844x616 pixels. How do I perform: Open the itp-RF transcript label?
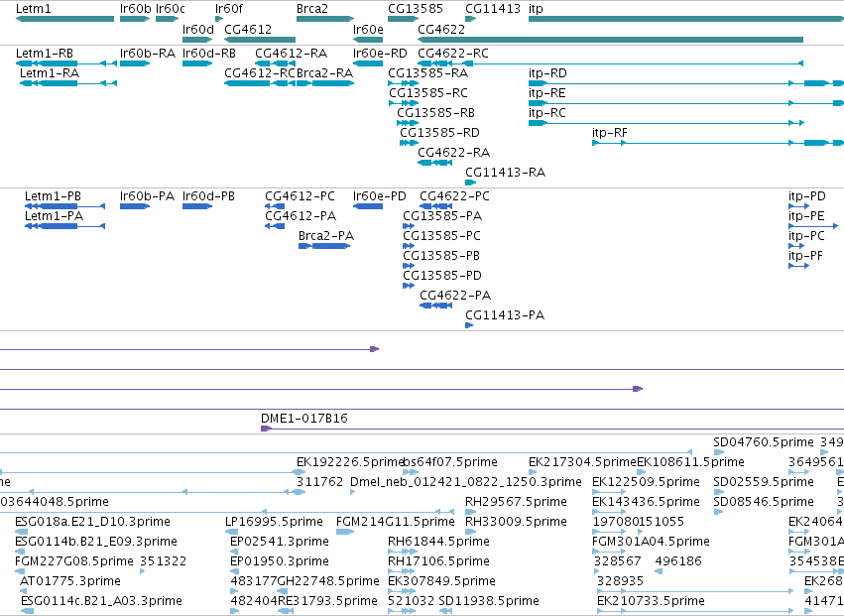tap(610, 133)
